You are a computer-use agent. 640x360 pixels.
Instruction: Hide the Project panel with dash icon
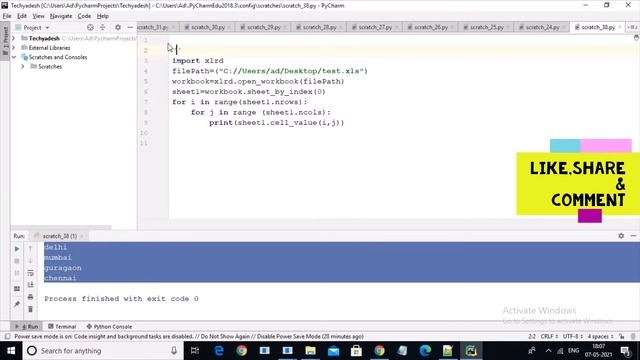(x=130, y=27)
